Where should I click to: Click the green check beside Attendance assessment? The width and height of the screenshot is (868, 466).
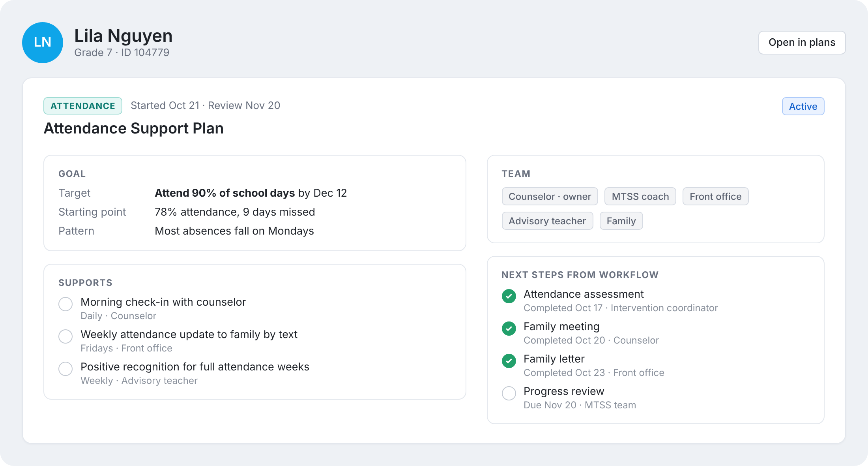[509, 296]
